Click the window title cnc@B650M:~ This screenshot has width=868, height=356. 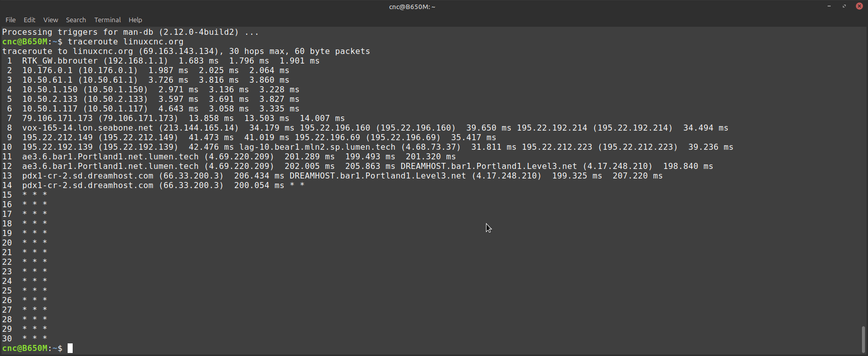[412, 7]
